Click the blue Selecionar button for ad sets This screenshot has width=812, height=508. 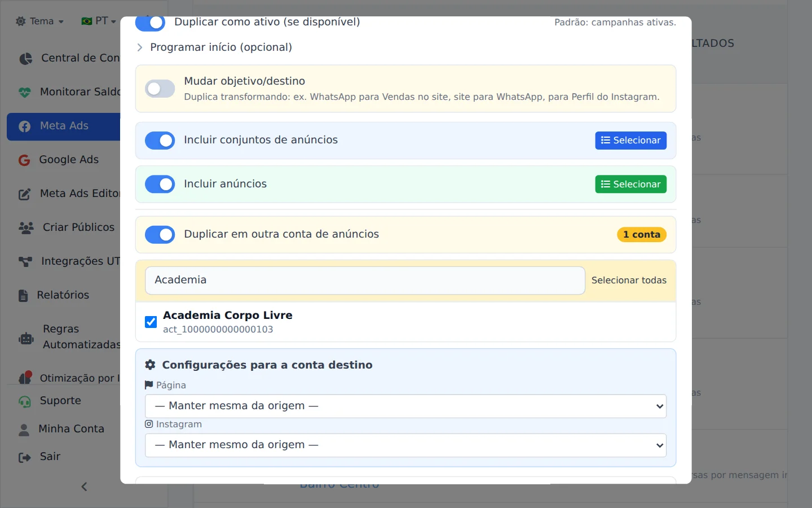(631, 141)
